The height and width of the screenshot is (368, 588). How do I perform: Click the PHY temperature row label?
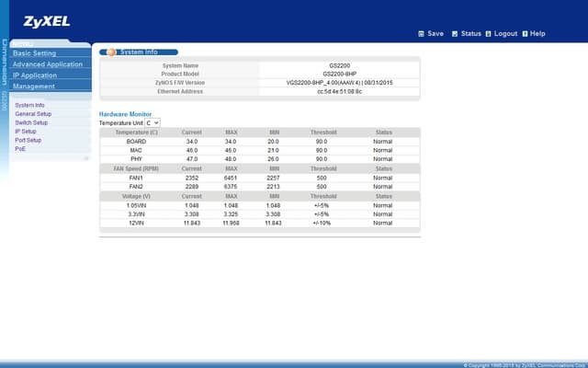pyautogui.click(x=136, y=159)
